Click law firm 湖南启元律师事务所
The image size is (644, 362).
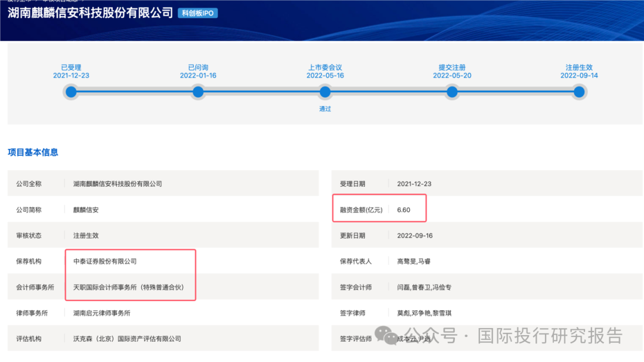(x=101, y=313)
